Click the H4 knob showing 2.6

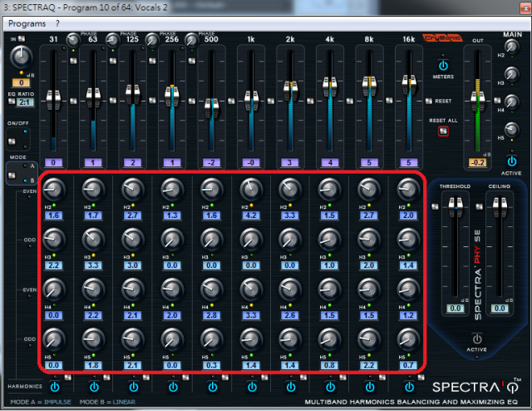[290, 290]
